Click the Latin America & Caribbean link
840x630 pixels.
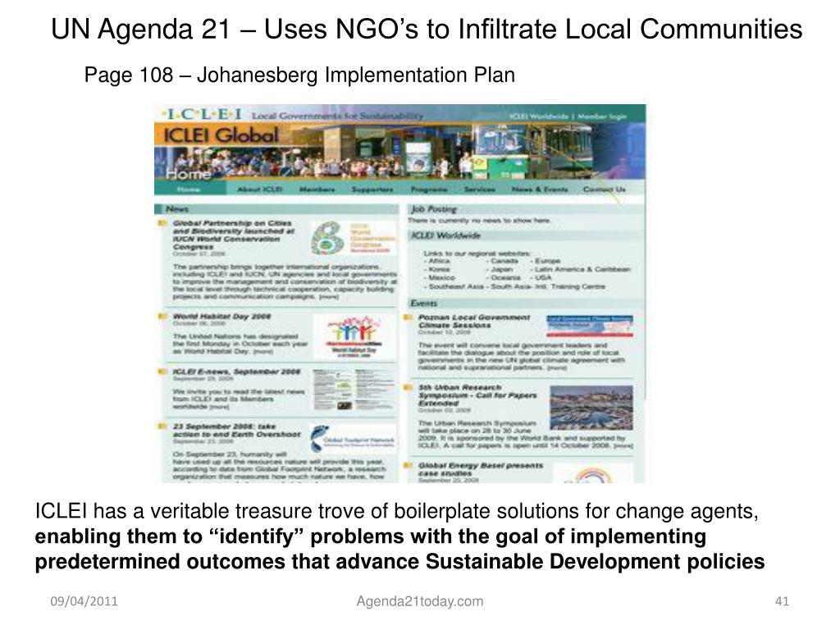point(582,269)
